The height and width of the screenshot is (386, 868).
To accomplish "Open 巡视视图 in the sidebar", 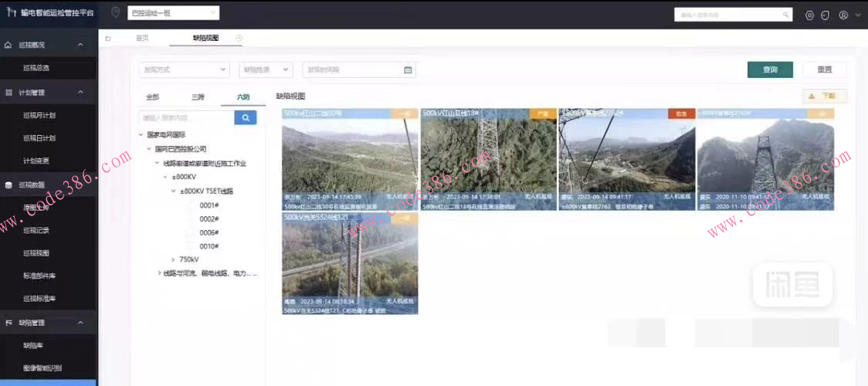I will pyautogui.click(x=36, y=253).
